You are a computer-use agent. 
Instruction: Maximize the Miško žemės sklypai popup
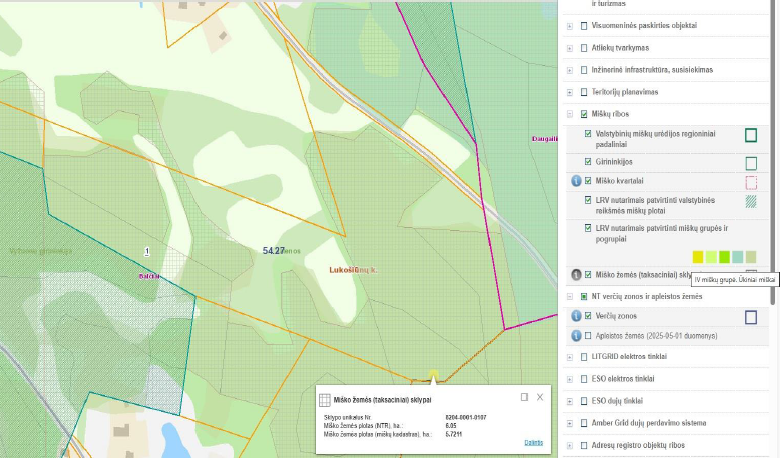click(x=524, y=397)
